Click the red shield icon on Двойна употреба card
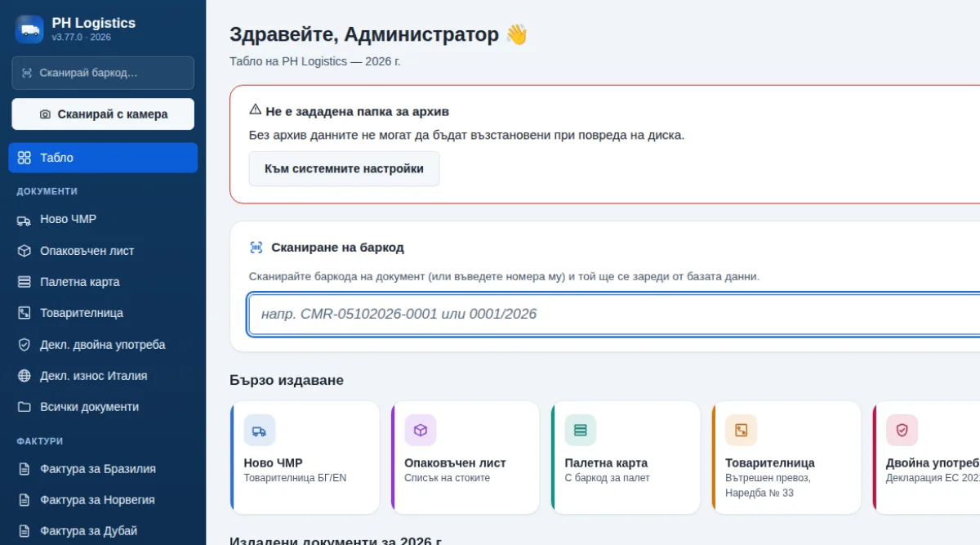 click(x=902, y=431)
